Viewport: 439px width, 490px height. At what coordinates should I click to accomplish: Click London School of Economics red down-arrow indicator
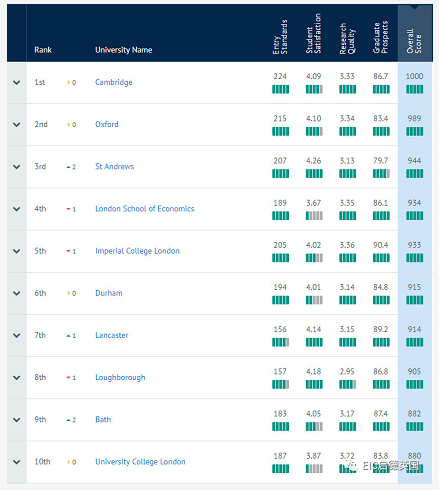[x=71, y=209]
